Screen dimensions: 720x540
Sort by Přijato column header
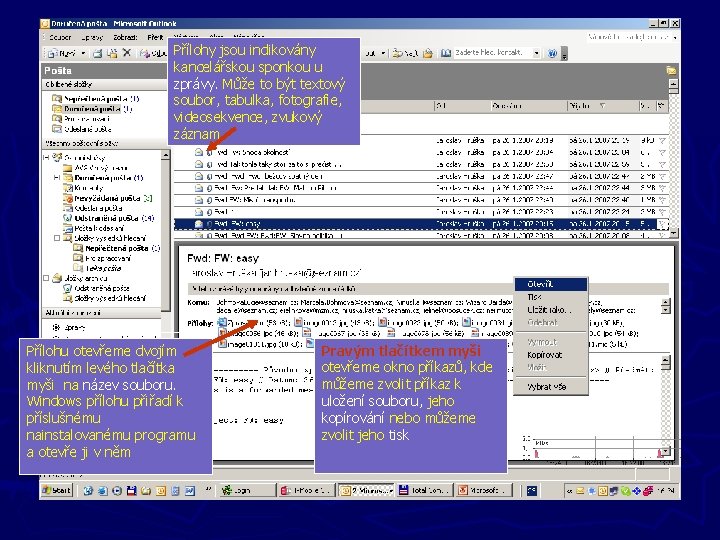click(602, 106)
